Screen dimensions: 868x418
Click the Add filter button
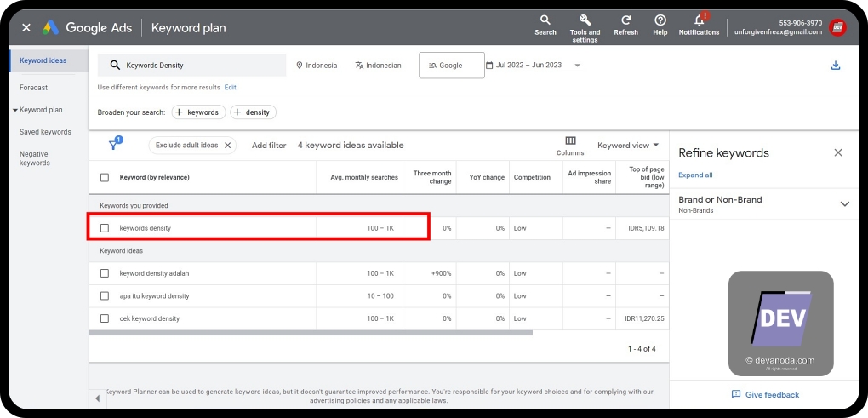[x=269, y=146]
